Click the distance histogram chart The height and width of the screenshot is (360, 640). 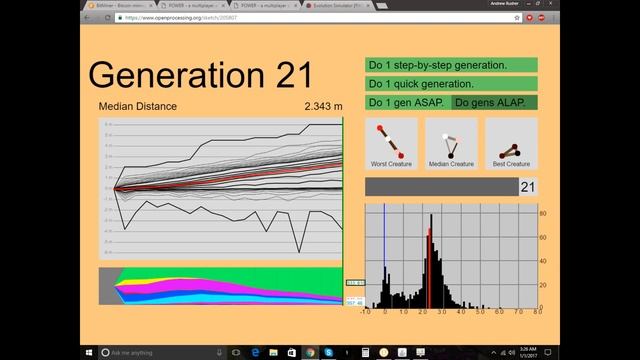coord(451,256)
